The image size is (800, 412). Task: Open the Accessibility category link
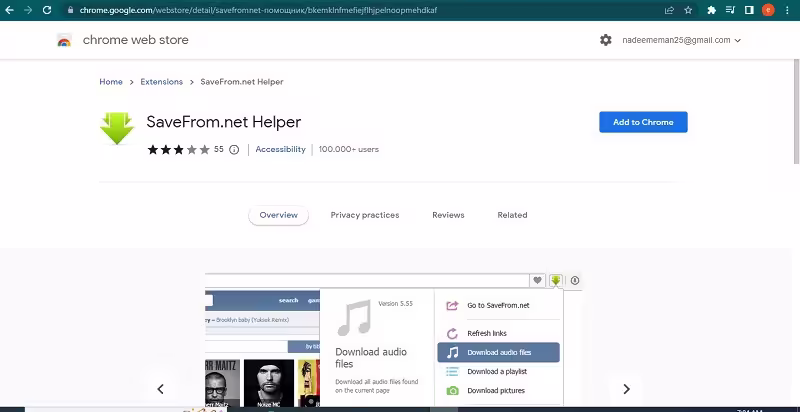280,149
